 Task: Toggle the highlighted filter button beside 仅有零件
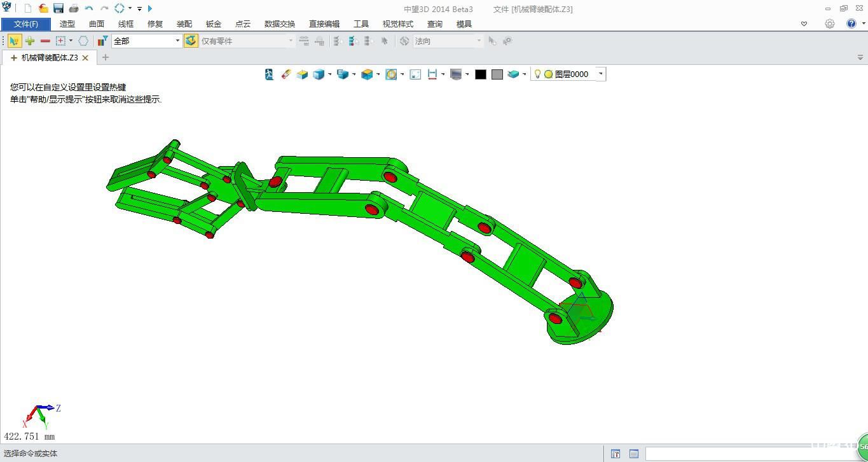click(191, 41)
